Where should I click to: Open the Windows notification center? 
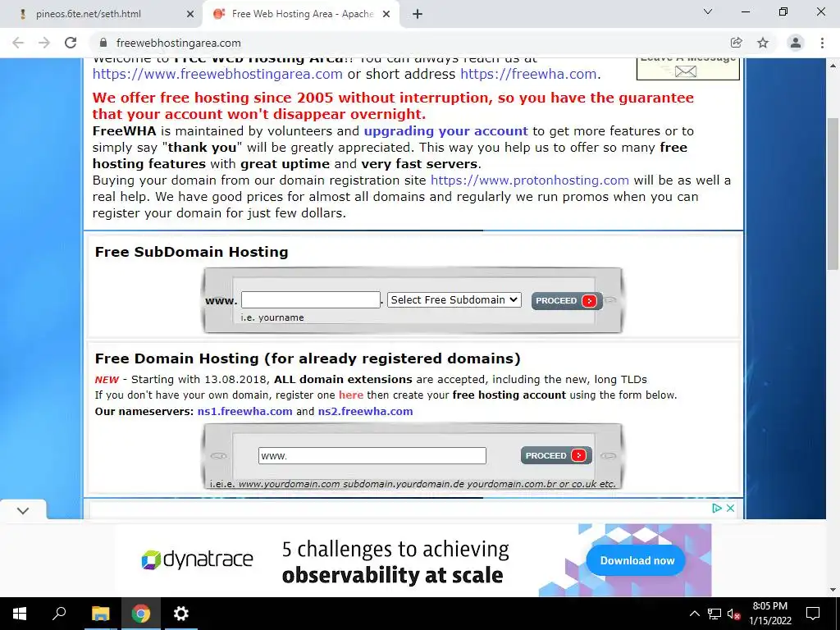click(x=813, y=614)
